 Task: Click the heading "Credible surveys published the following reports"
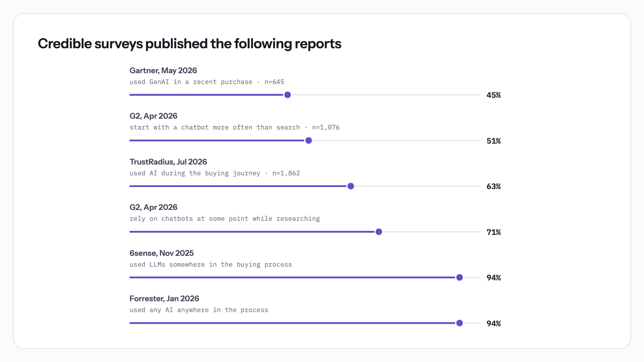coord(190,44)
